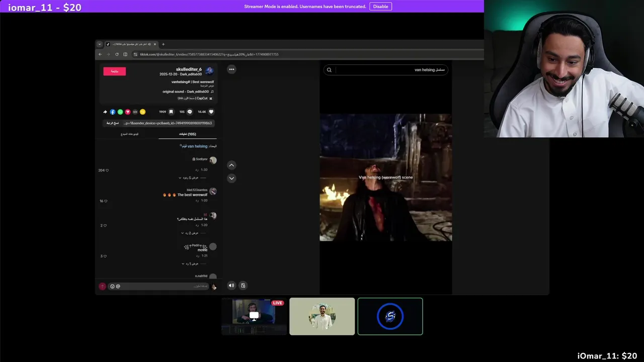Image resolution: width=644 pixels, height=362 pixels.
Task: Click the red post comment arrow button
Action: point(102,286)
